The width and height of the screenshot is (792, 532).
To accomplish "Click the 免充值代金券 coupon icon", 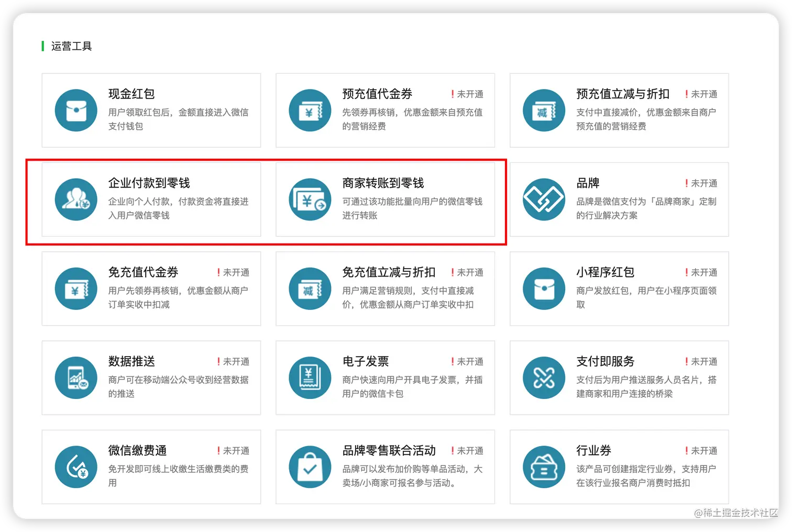I will pos(76,289).
